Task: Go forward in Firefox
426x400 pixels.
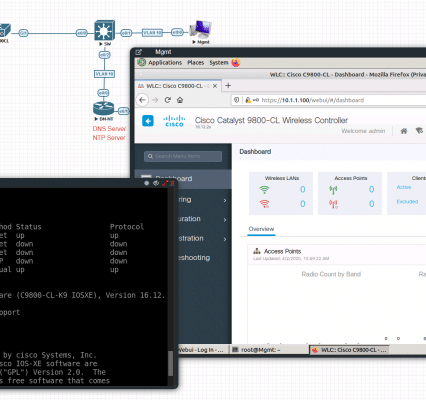Action: (155, 100)
